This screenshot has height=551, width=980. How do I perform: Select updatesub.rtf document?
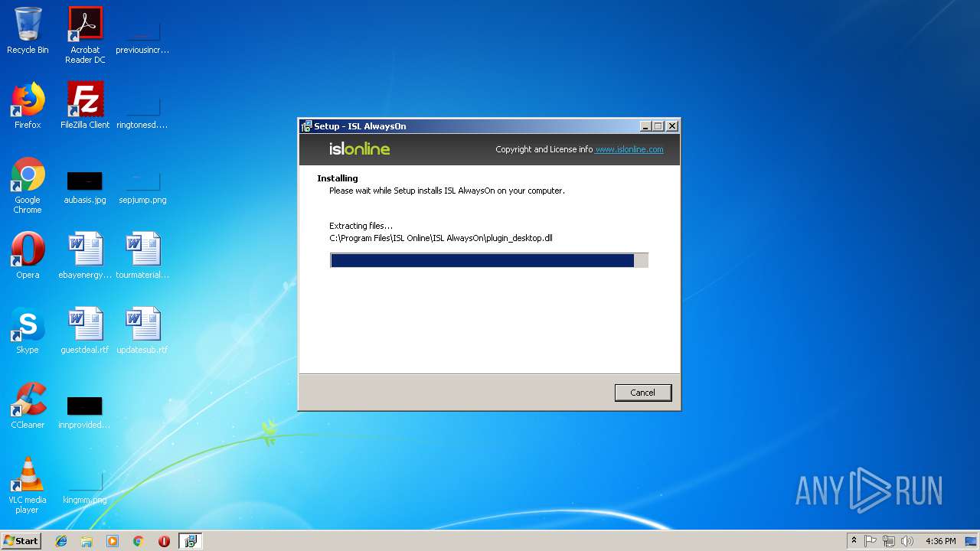click(142, 331)
